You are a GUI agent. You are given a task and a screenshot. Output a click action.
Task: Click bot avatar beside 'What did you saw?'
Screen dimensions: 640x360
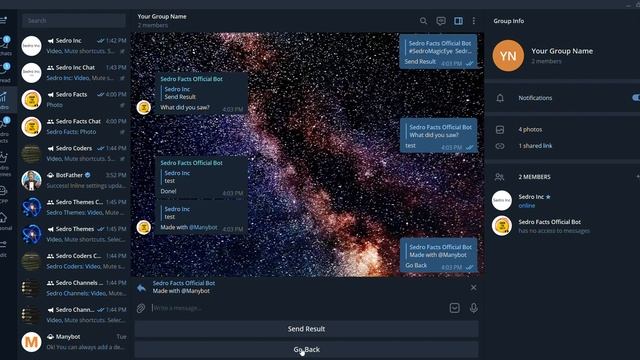tap(144, 107)
